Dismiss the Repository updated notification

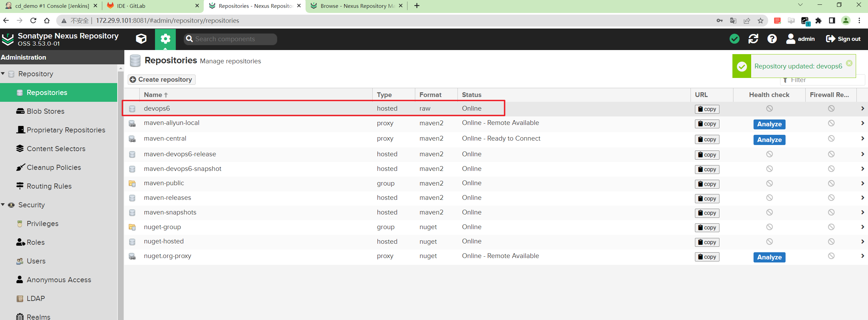pyautogui.click(x=849, y=63)
